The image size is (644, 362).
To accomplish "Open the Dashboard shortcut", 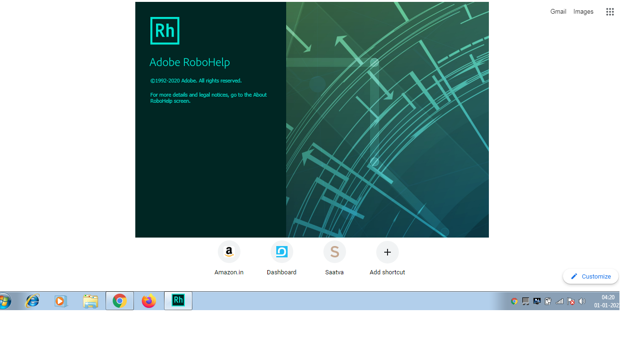I will [281, 252].
